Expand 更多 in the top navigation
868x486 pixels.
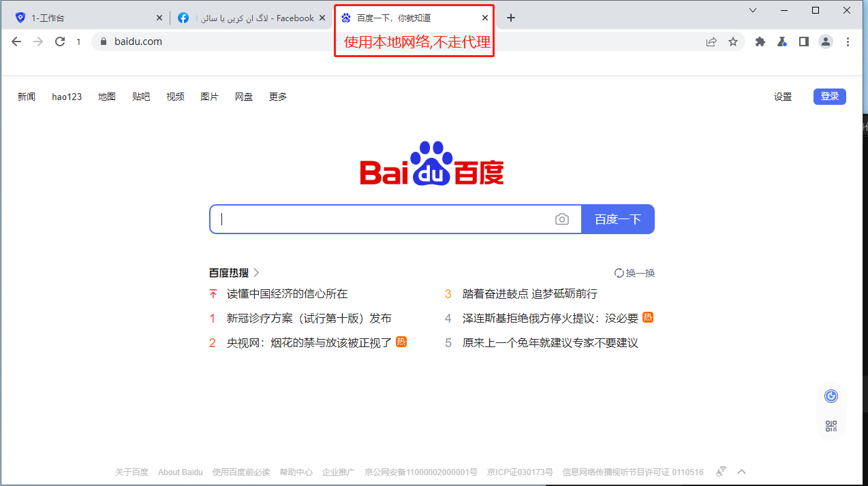pyautogui.click(x=278, y=97)
